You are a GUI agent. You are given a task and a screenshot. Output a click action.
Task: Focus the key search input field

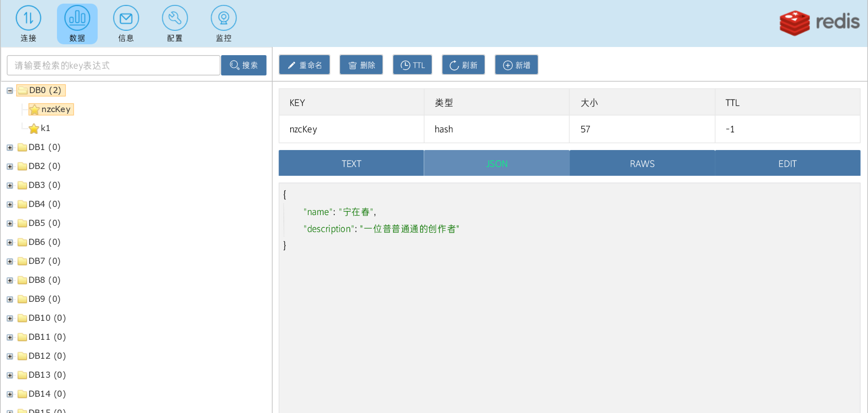pyautogui.click(x=113, y=66)
